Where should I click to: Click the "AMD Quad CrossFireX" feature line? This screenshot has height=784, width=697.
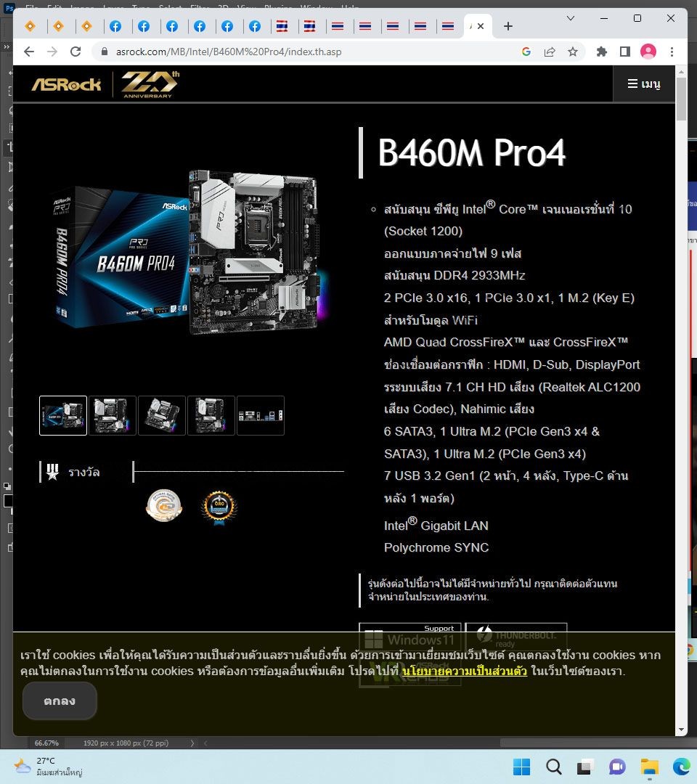pyautogui.click(x=506, y=342)
